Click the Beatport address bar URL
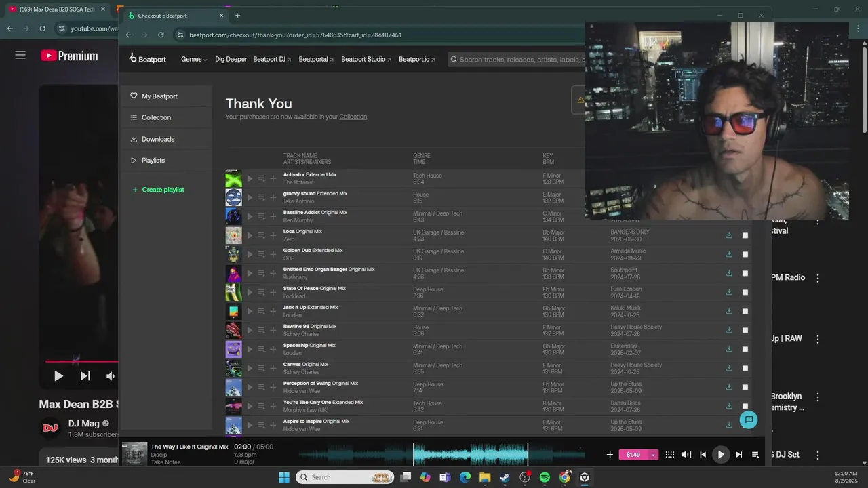868x488 pixels. 296,35
